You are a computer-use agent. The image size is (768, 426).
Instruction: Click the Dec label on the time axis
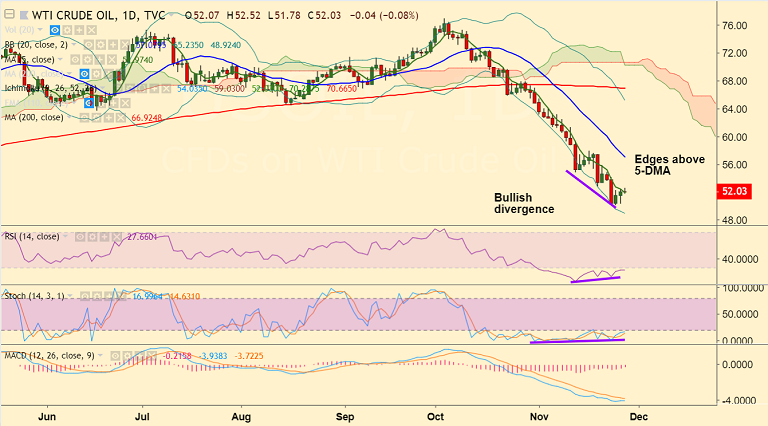[x=639, y=417]
